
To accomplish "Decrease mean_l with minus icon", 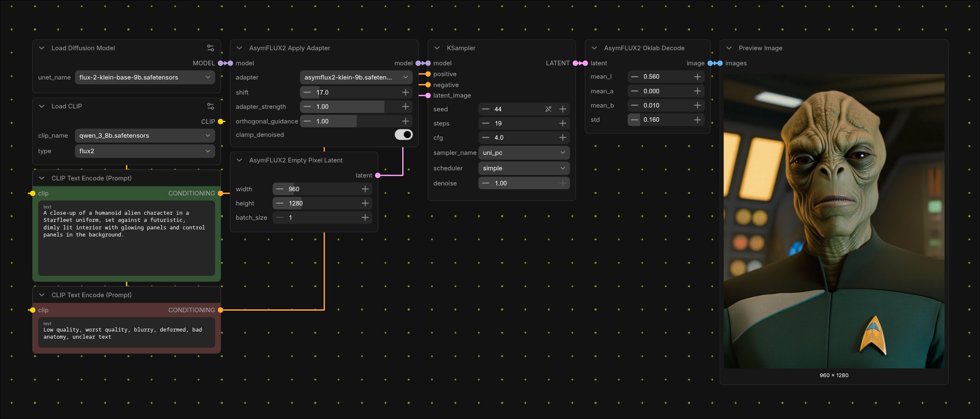I will [x=635, y=77].
